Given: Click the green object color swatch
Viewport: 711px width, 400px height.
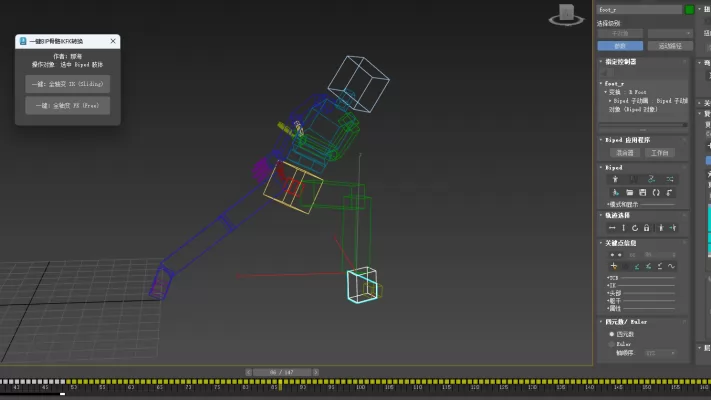Looking at the screenshot, I should [689, 9].
